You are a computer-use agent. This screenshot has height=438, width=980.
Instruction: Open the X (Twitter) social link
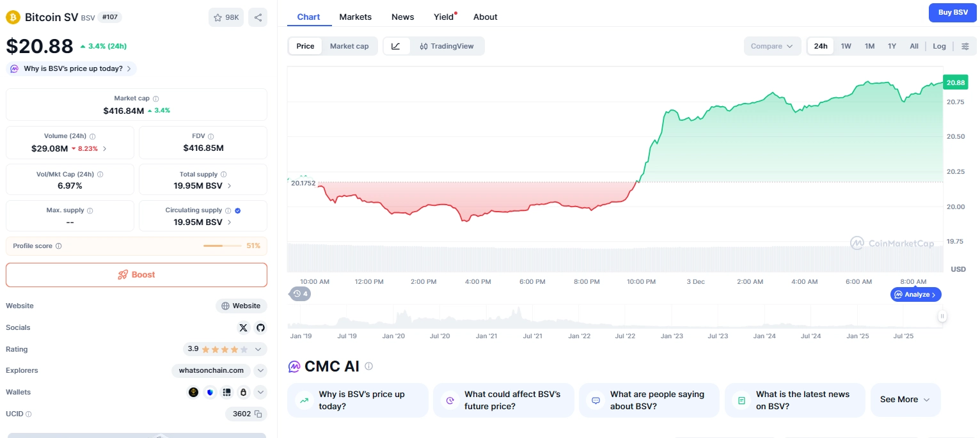tap(243, 328)
